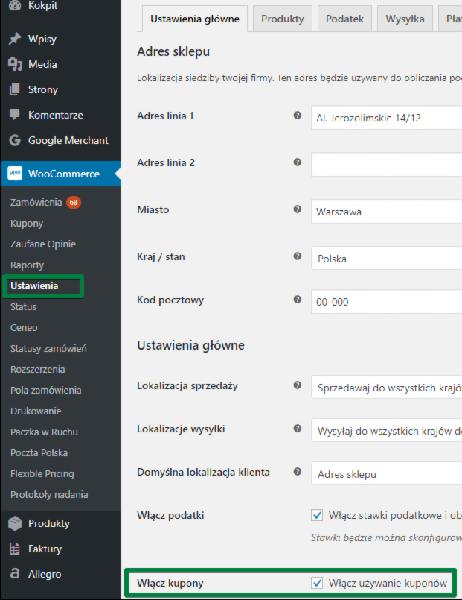Toggle the Włącz stawki podatkowe checkbox
This screenshot has height=600, width=462.
click(317, 515)
